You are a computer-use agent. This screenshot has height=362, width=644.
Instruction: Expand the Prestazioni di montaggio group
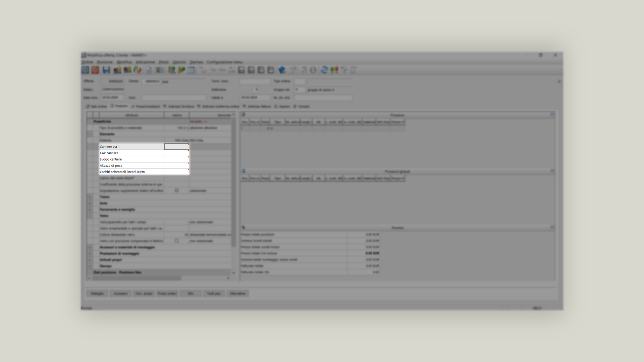(90, 253)
